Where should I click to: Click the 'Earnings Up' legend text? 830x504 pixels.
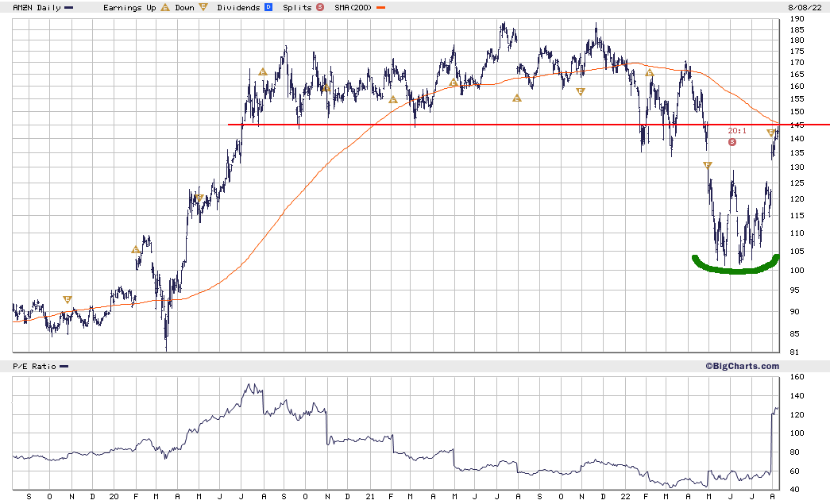coord(129,7)
